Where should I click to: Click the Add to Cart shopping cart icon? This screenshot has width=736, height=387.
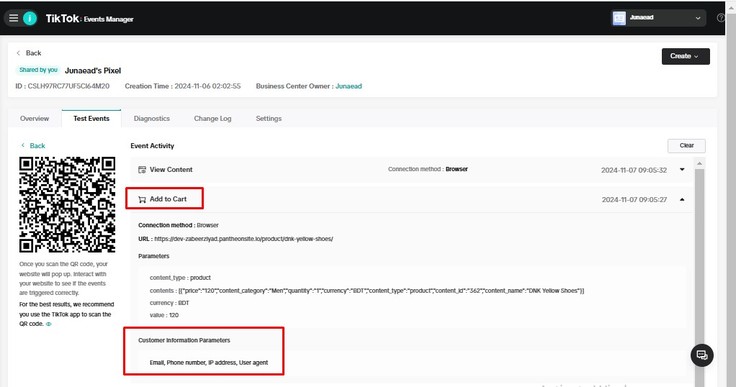point(142,199)
